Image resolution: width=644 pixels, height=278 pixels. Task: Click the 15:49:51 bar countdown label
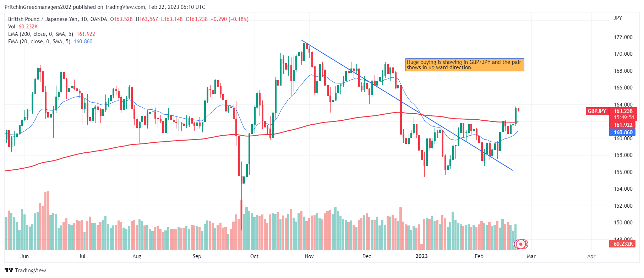point(623,118)
